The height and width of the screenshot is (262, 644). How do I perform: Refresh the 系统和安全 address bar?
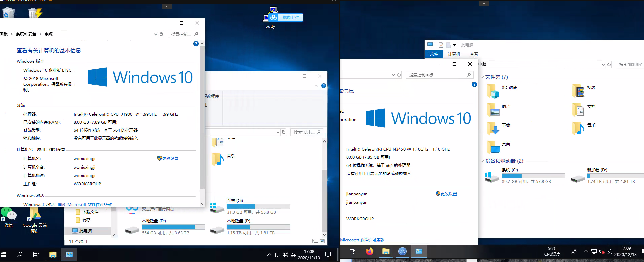click(161, 34)
